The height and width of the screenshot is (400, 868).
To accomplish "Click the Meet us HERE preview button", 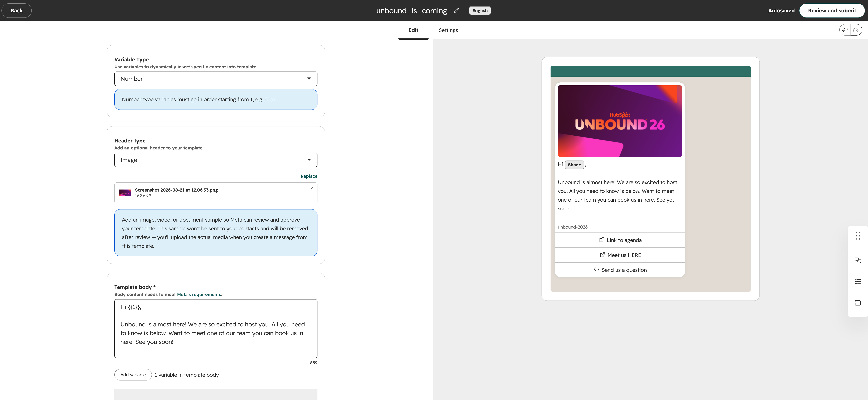I will click(620, 255).
